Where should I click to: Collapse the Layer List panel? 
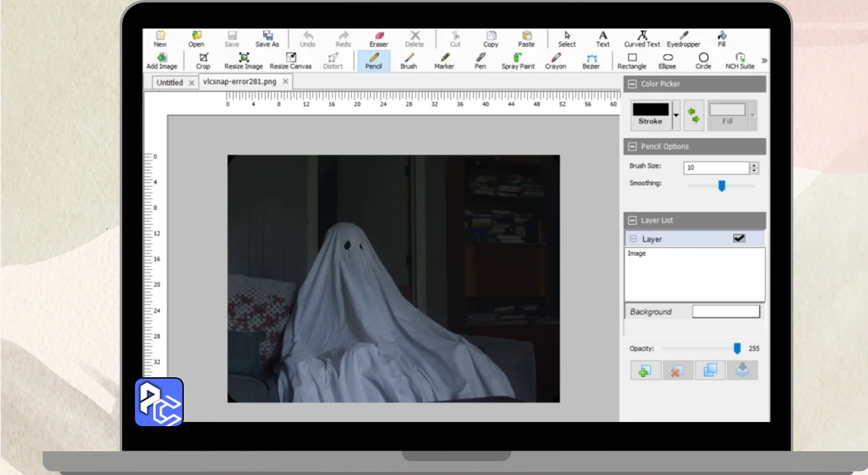[633, 221]
